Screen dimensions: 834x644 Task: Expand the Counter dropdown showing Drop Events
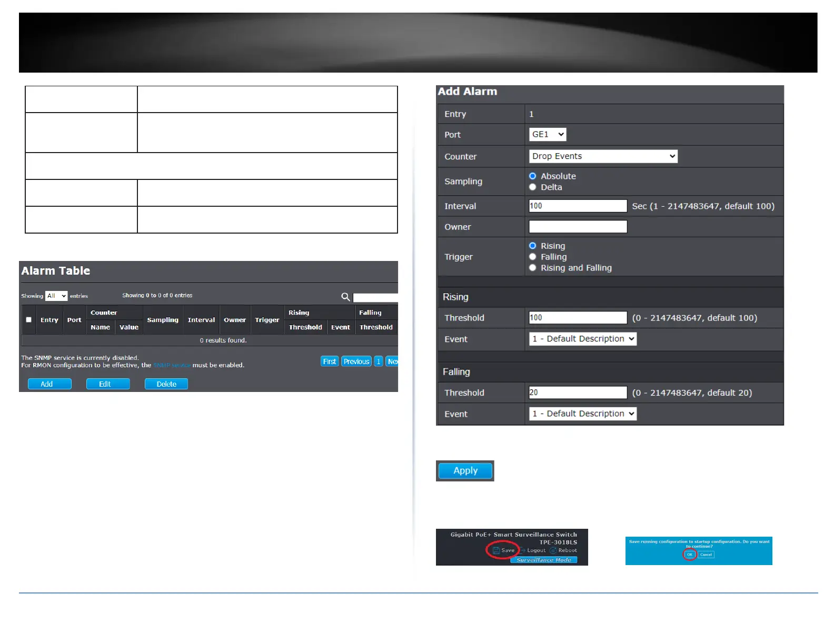[x=603, y=156]
